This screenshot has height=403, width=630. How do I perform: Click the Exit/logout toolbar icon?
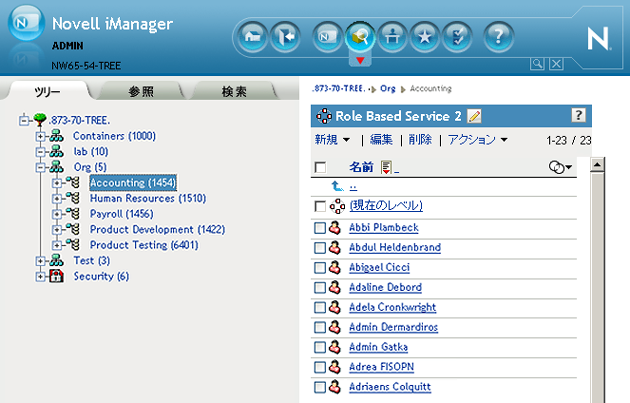(285, 37)
